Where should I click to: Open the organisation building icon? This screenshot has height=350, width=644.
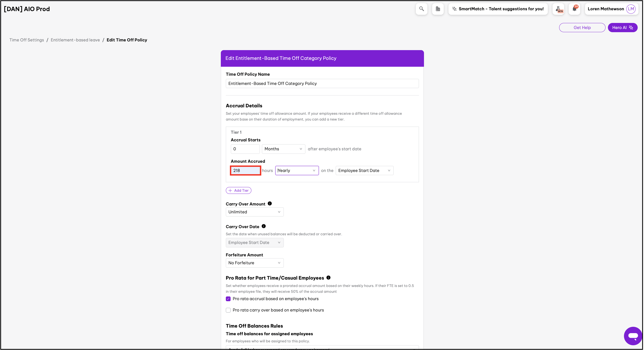click(x=438, y=9)
